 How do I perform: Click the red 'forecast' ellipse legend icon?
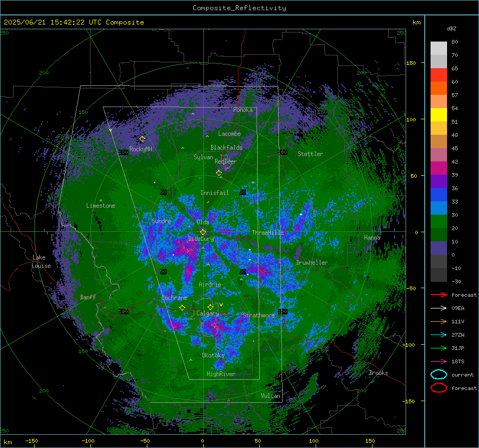tap(439, 388)
